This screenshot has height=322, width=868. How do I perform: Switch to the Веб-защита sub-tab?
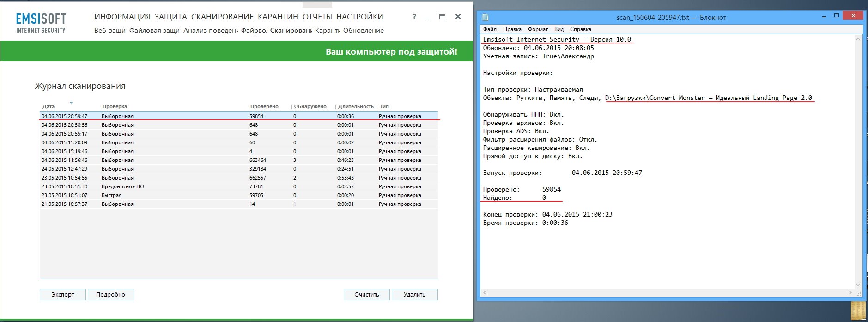[110, 31]
